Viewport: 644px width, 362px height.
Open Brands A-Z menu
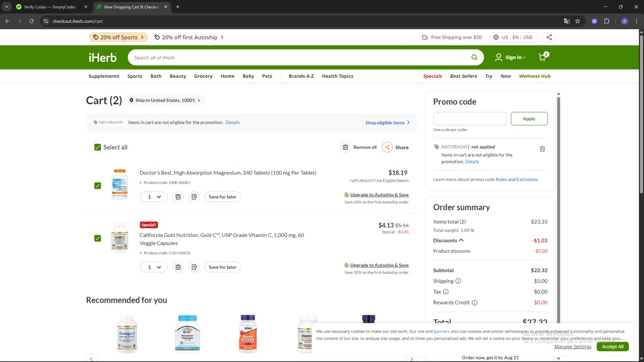click(x=301, y=76)
